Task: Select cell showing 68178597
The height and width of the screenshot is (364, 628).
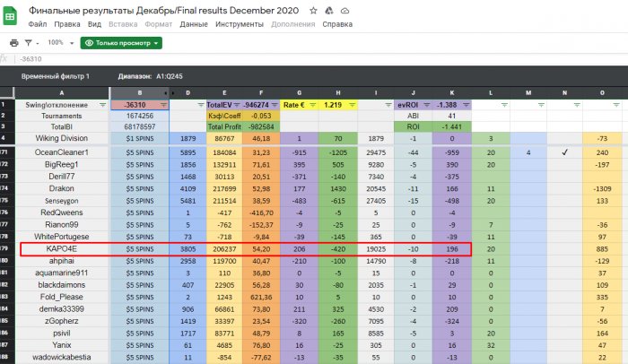Action: 140,126
